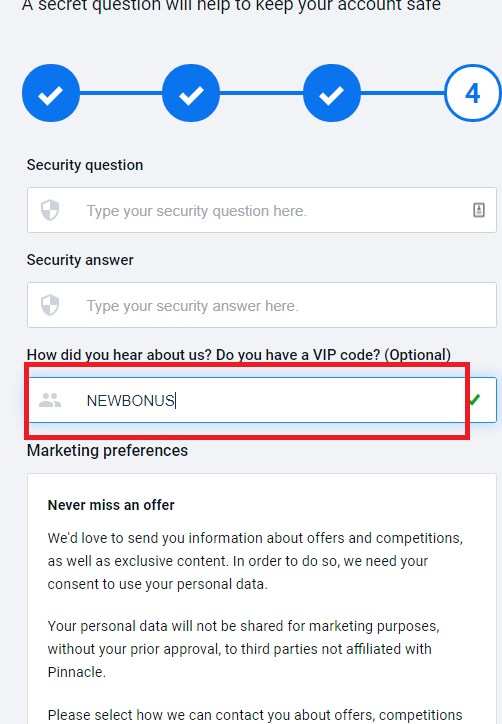Select the step 4 circle indicator
Viewport: 502px width, 724px height.
[472, 93]
